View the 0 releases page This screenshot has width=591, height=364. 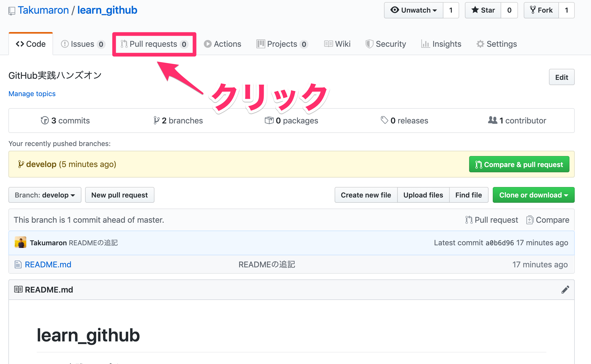(405, 121)
